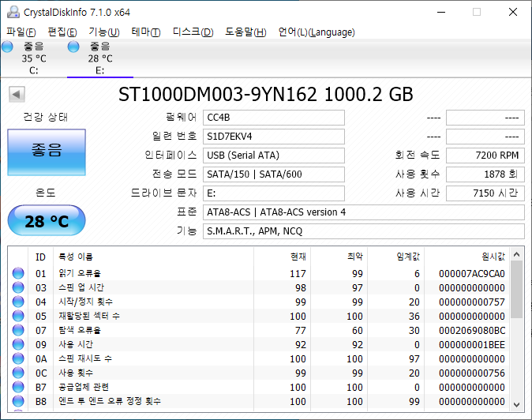The width and height of the screenshot is (532, 420).
Task: Open the 파일(F) menu
Action: [x=21, y=32]
